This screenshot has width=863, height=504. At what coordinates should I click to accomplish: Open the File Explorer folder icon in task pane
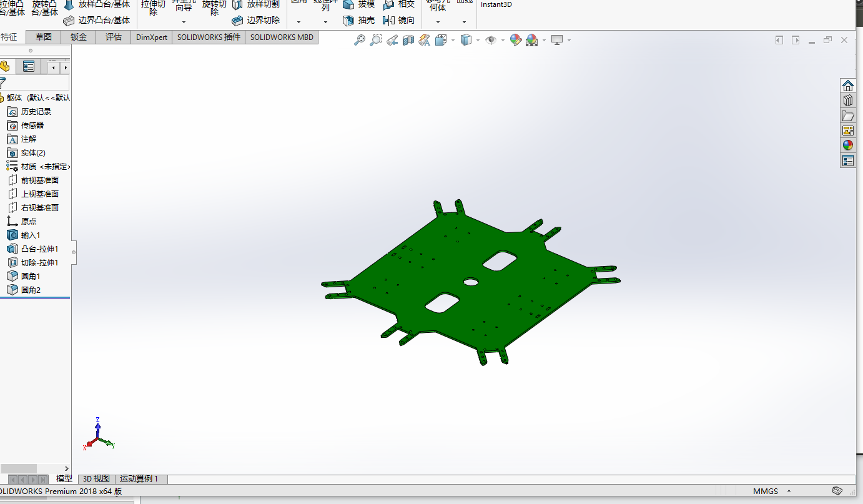pyautogui.click(x=847, y=116)
